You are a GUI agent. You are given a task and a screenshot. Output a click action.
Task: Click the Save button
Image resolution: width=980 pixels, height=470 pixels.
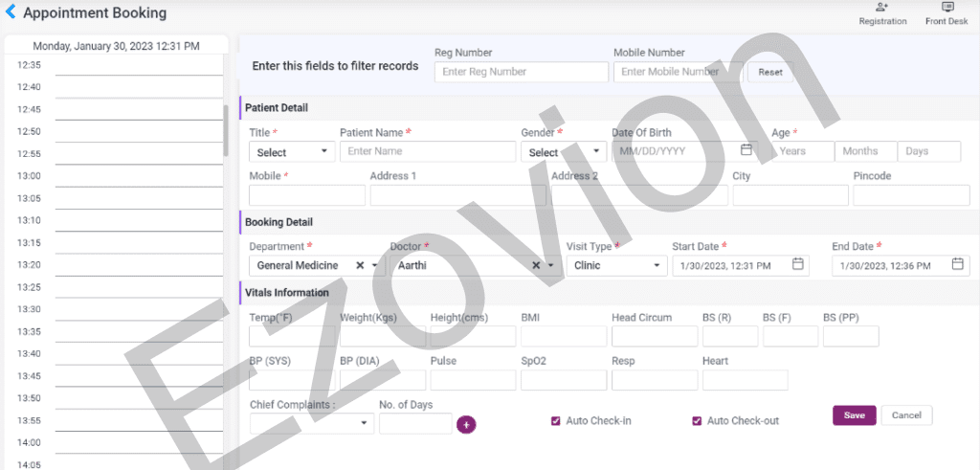855,415
